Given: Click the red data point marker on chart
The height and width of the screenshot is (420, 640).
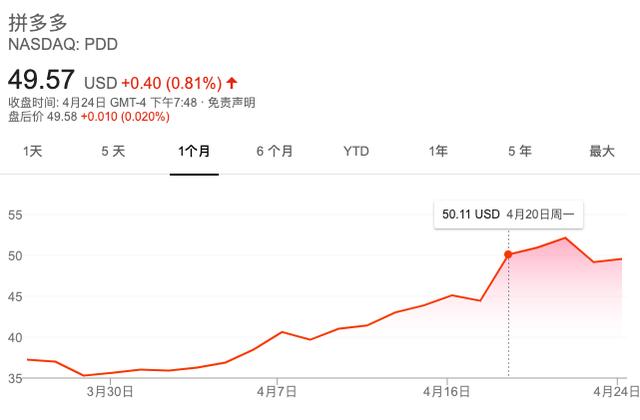Looking at the screenshot, I should tap(508, 255).
